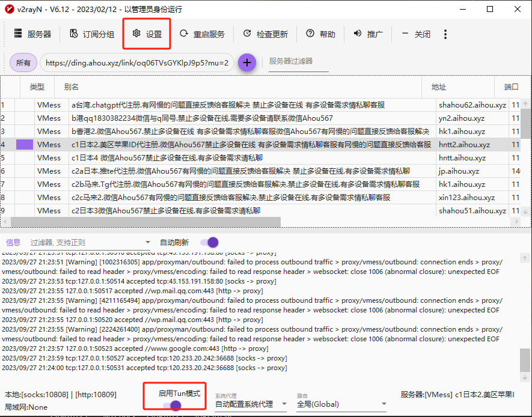Toggle the 自动刷新 auto-refresh switch
This screenshot has width=532, height=417.
click(x=209, y=243)
